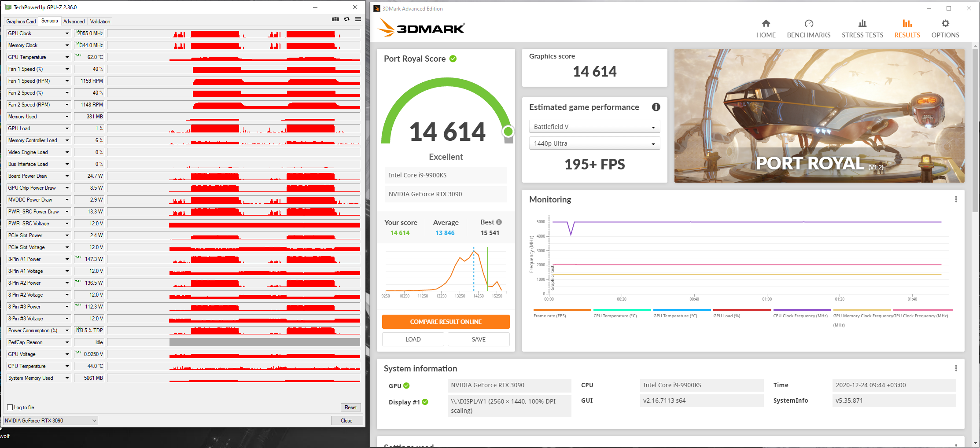Toggle the GPU Clock Frequency legend series
This screenshot has height=448, width=980.
pyautogui.click(x=923, y=313)
